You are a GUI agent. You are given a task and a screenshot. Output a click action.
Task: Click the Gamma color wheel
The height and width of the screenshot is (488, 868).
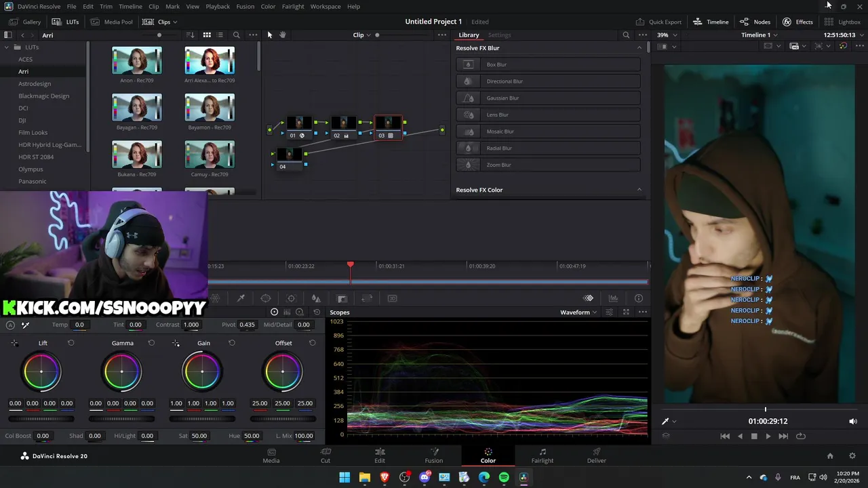(x=122, y=371)
